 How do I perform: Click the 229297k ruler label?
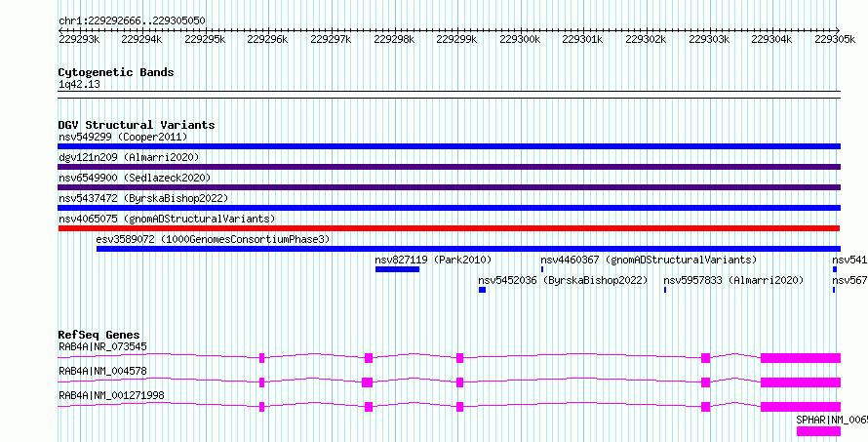click(331, 39)
